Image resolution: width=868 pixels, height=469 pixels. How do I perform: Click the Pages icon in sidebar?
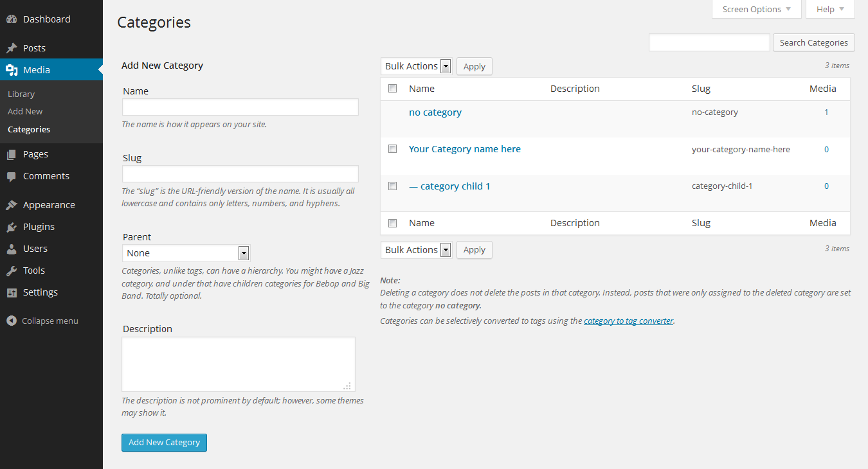[x=12, y=154]
